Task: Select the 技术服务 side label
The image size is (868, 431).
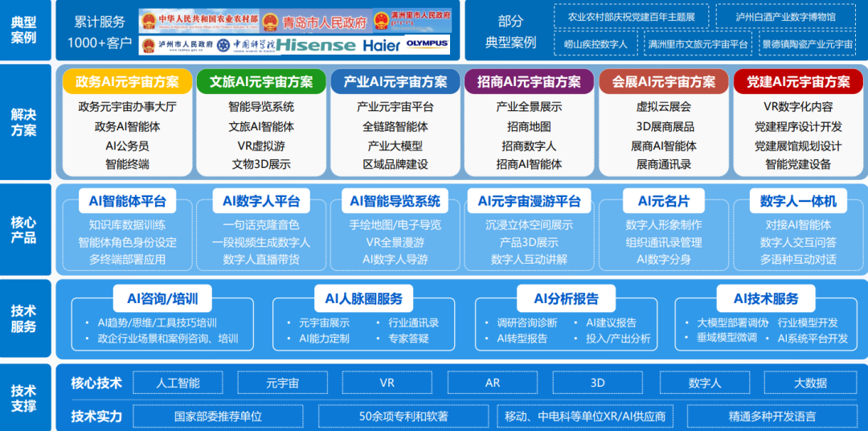Action: tap(24, 318)
